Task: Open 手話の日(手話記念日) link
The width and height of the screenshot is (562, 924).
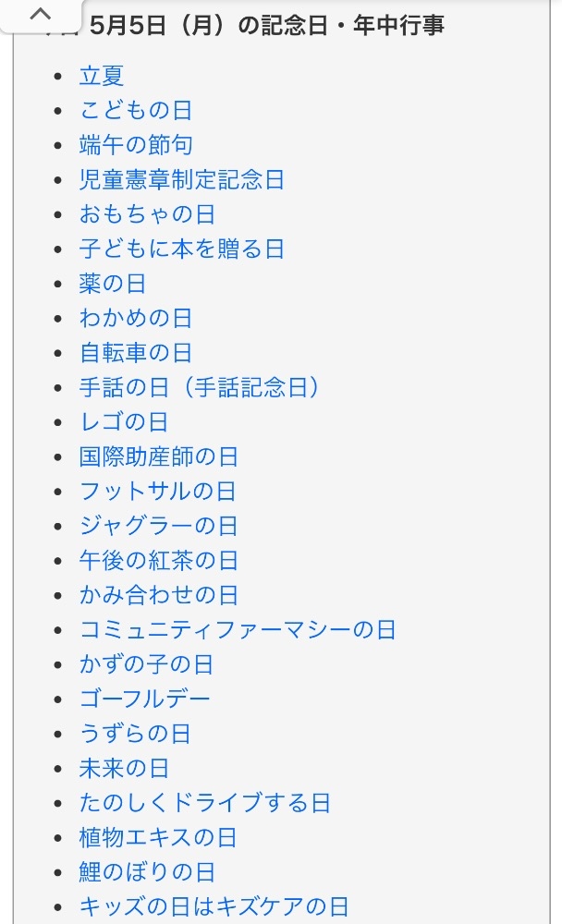Action: tap(200, 388)
